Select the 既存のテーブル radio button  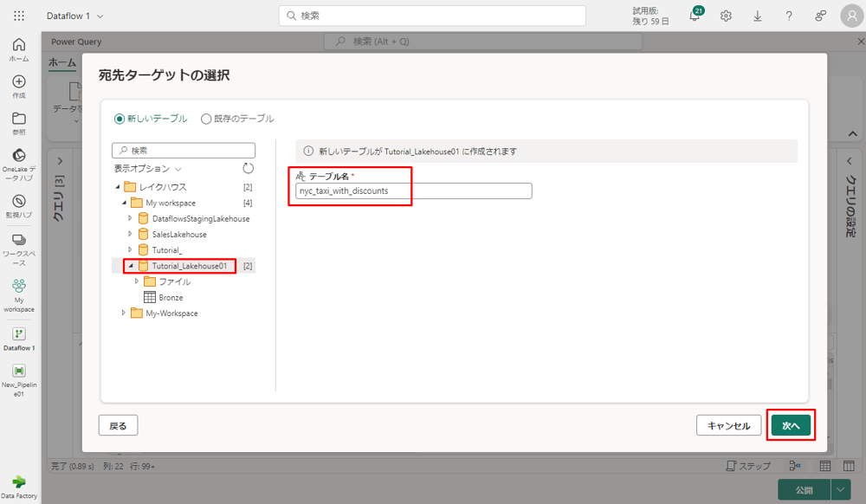[206, 119]
